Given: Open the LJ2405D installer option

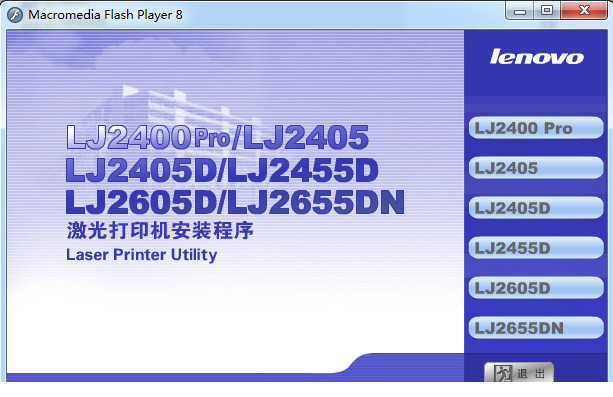Looking at the screenshot, I should click(x=536, y=208).
